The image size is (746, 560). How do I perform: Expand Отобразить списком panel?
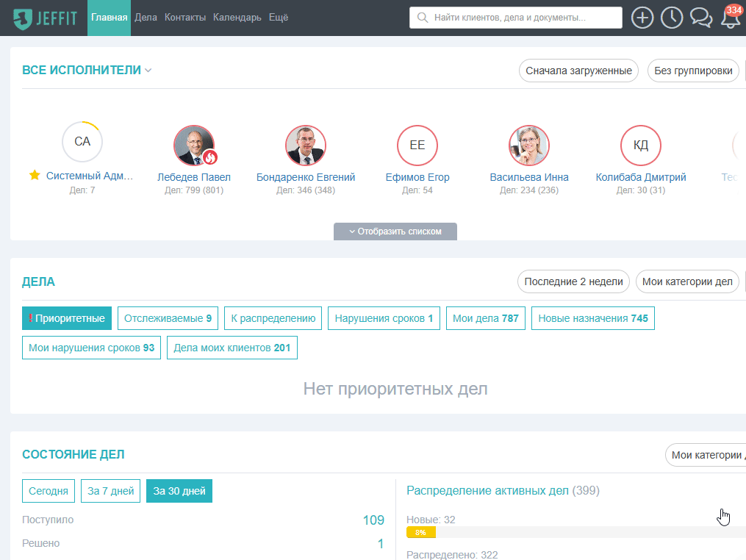click(x=395, y=231)
